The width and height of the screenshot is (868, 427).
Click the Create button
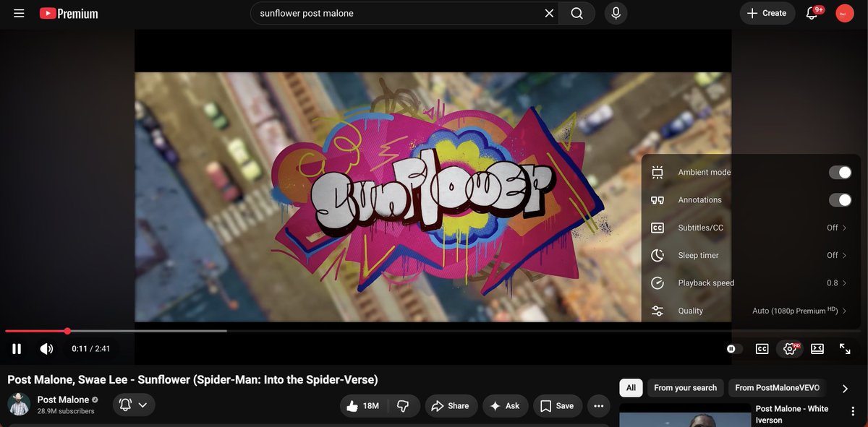(767, 13)
